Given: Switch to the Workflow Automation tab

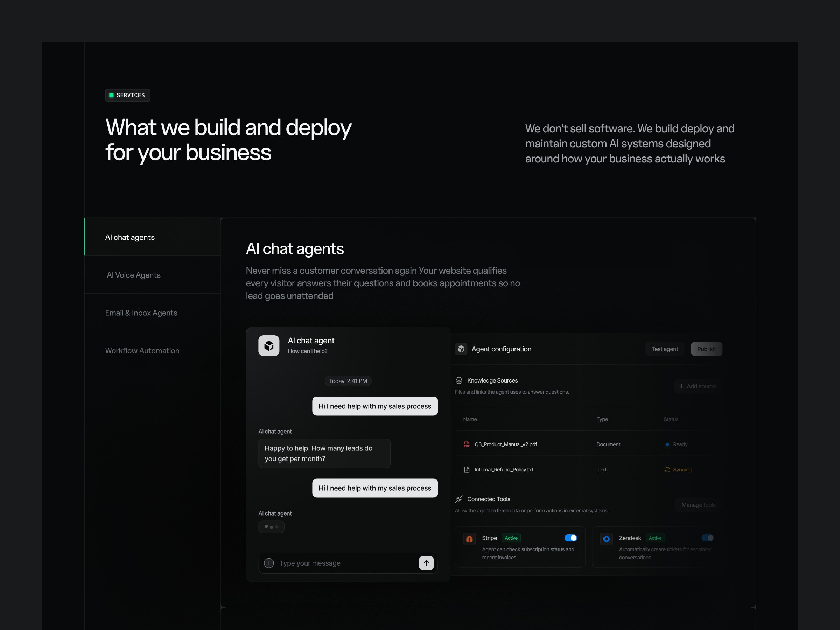Looking at the screenshot, I should tap(142, 350).
